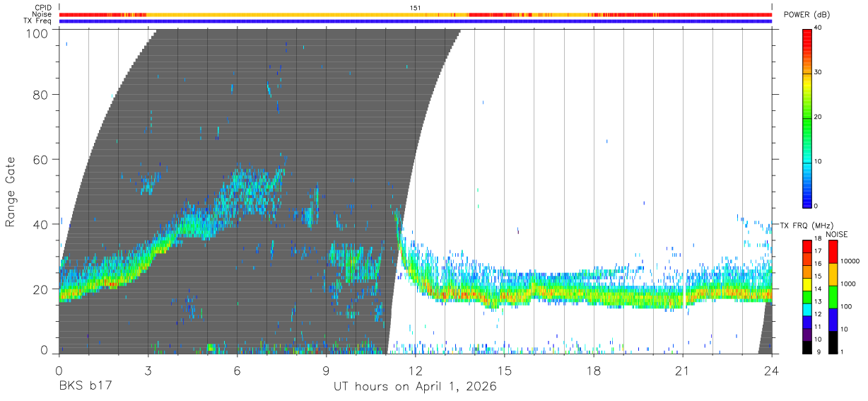The image size is (868, 401).
Task: Click the red-yellow Noise strip above the plot
Action: click(x=416, y=14)
